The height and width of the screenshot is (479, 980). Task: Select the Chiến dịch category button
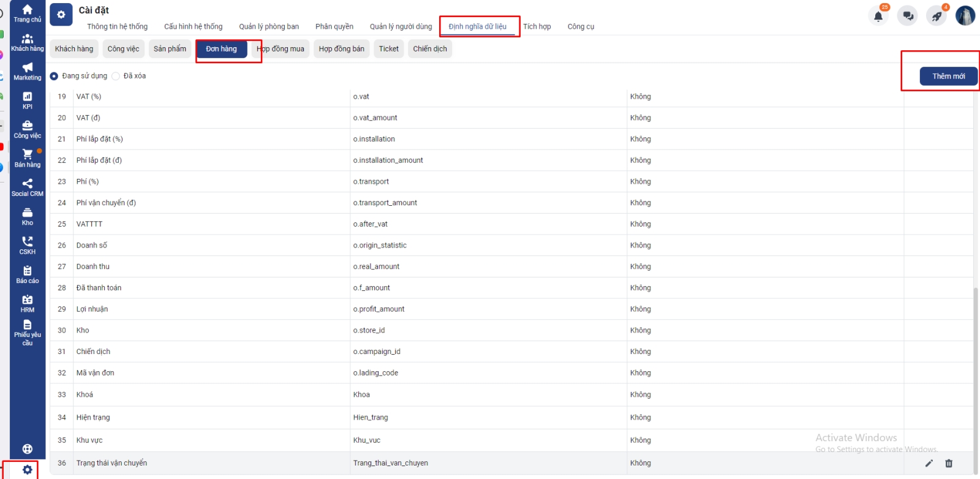(429, 49)
